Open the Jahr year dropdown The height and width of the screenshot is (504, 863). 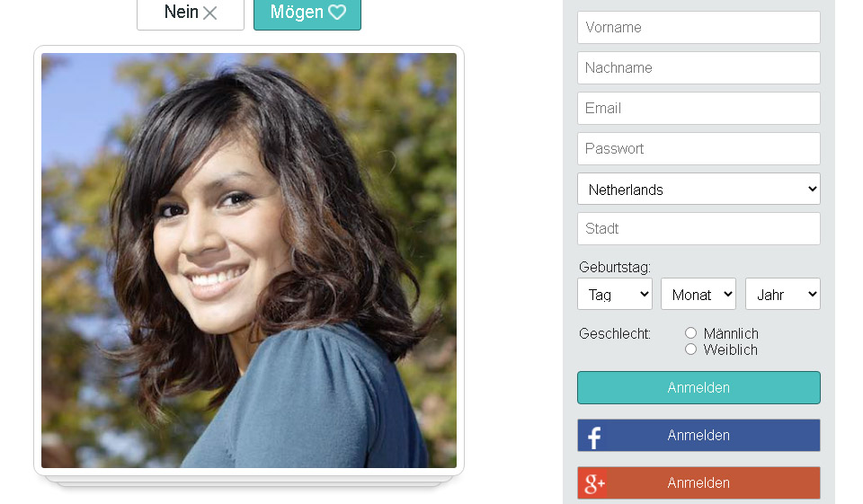click(783, 294)
